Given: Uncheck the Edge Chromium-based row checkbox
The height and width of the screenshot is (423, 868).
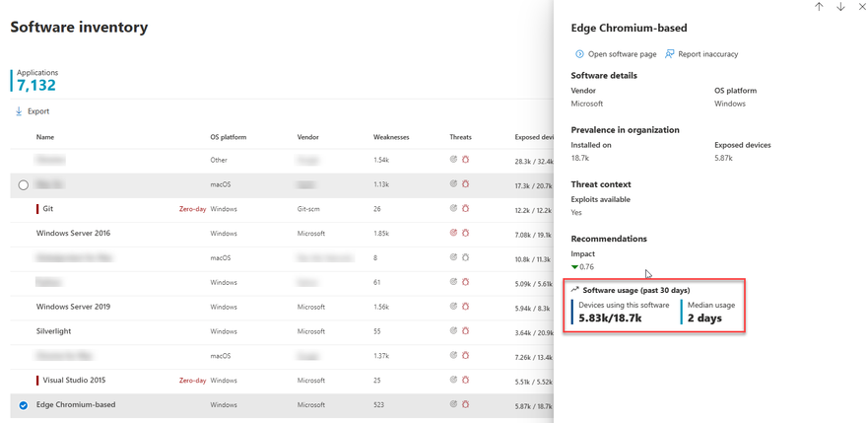Looking at the screenshot, I should [24, 405].
